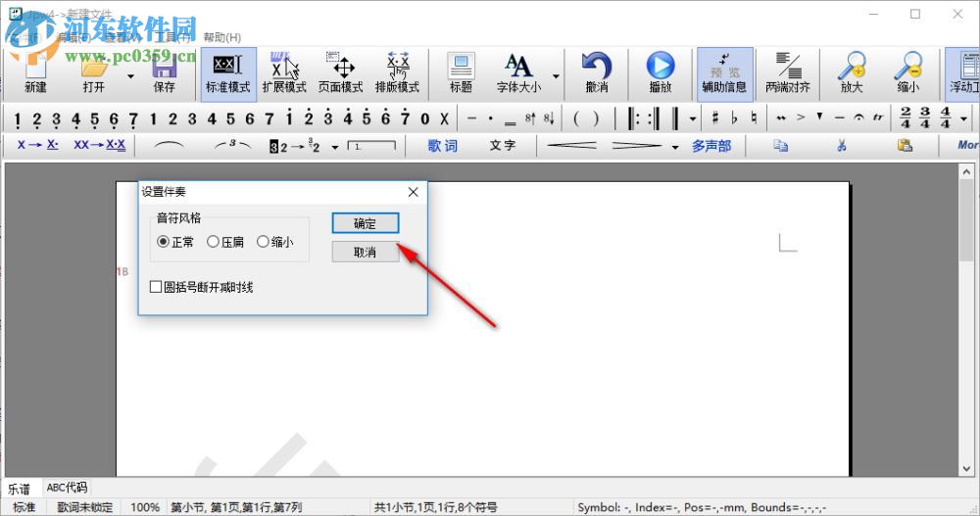980x516 pixels.
Task: Open the time signature dropdown arrow
Action: point(963,118)
